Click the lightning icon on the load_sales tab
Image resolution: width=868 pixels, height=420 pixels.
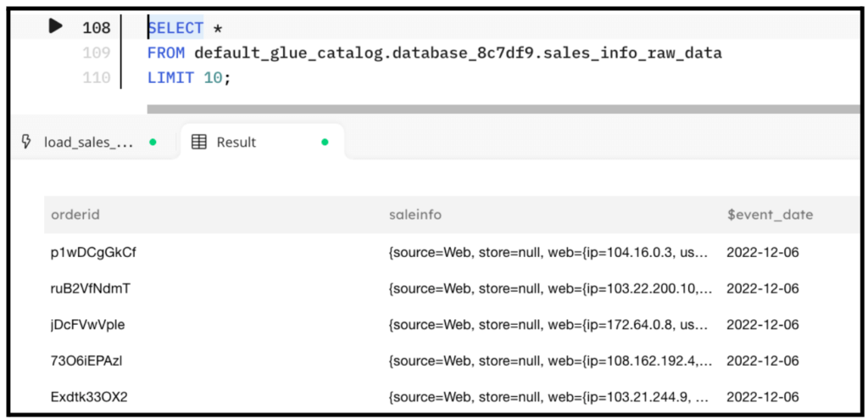click(x=25, y=142)
